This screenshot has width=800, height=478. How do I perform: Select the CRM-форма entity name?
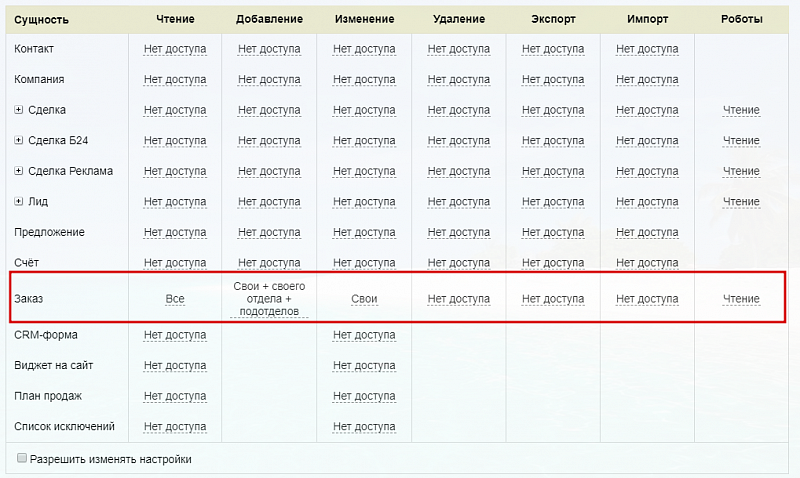pyautogui.click(x=46, y=335)
